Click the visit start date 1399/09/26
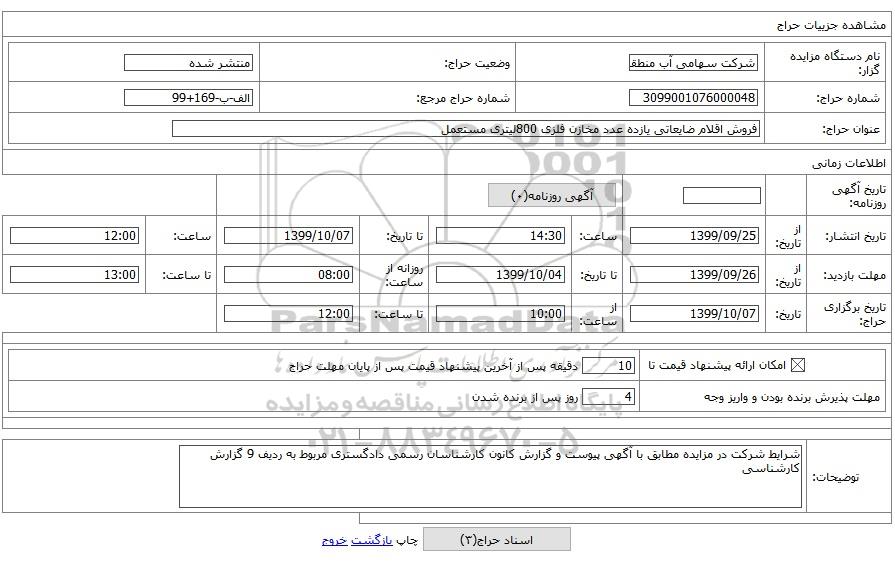This screenshot has width=895, height=576. coord(694,275)
